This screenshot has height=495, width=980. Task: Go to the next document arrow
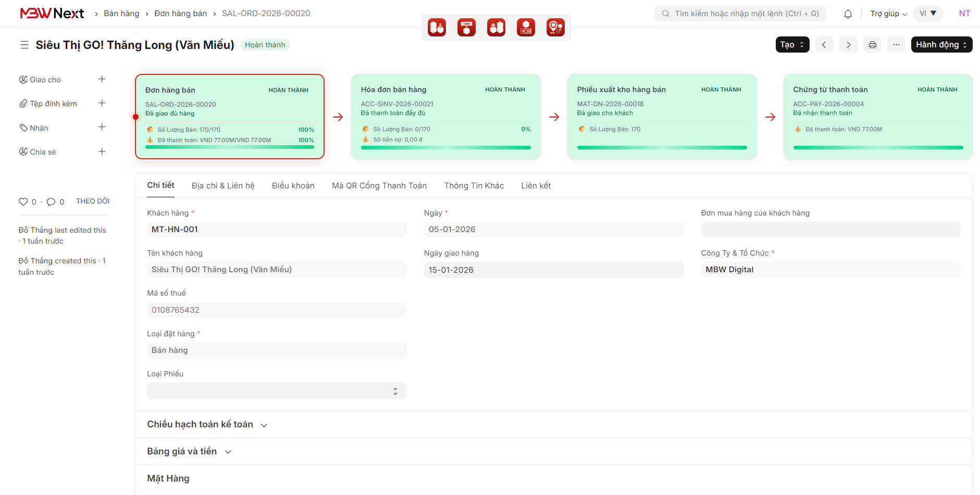848,45
